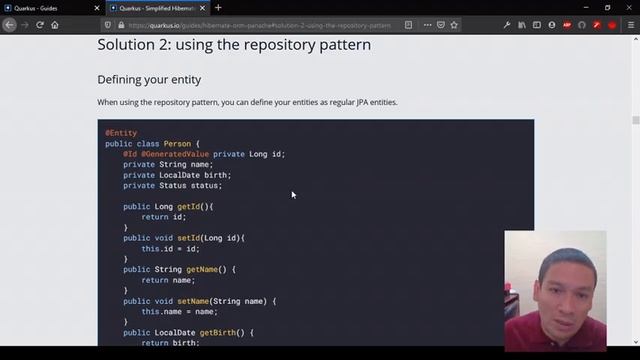Click 'getName' method name in code
Image resolution: width=640 pixels, height=360 pixels.
pos(202,269)
